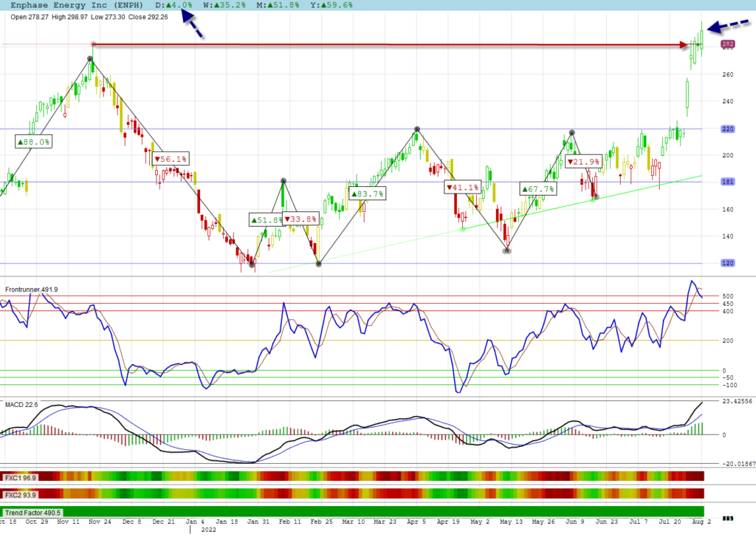Click the May 13 date label
756x543 pixels.
[x=512, y=522]
